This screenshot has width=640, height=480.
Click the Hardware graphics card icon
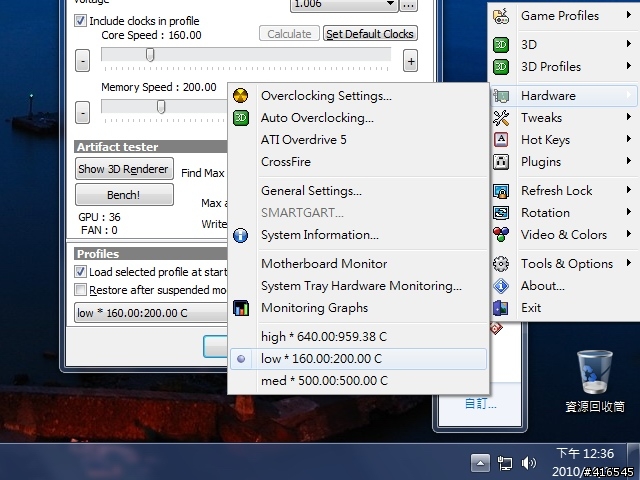pyautogui.click(x=501, y=96)
